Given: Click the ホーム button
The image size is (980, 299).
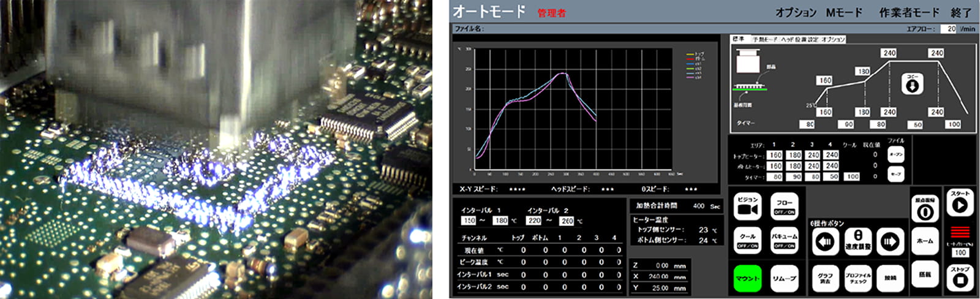Looking at the screenshot, I should coord(925,241).
